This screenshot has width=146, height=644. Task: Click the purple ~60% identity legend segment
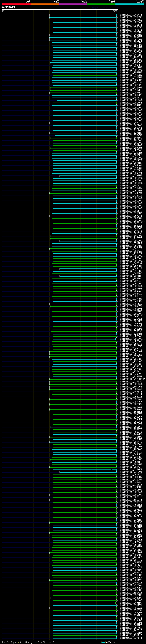[x=73, y=4]
